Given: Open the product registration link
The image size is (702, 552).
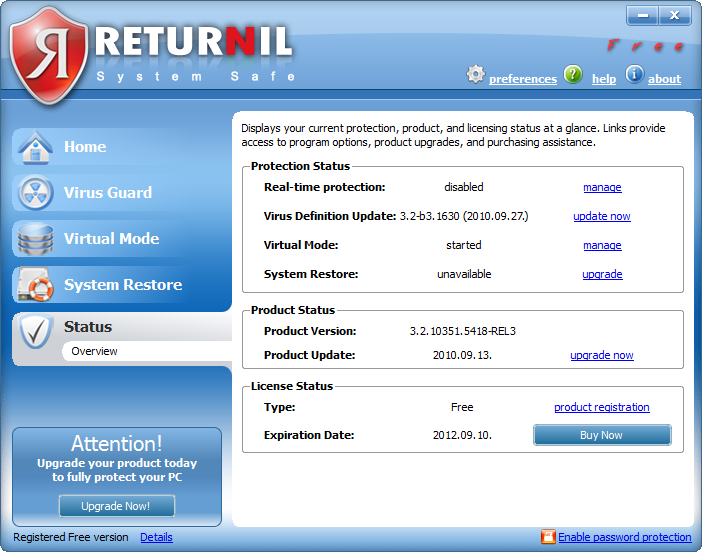Looking at the screenshot, I should point(602,407).
